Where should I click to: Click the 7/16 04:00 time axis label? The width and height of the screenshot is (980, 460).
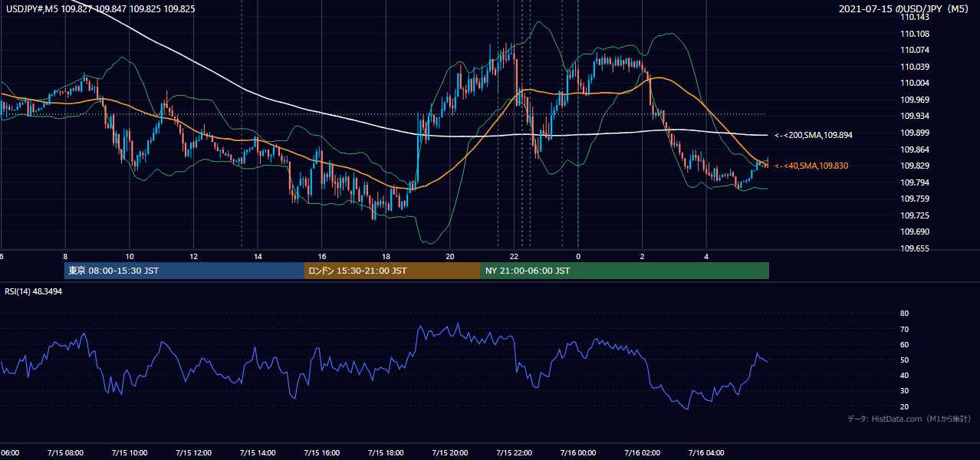(x=706, y=452)
